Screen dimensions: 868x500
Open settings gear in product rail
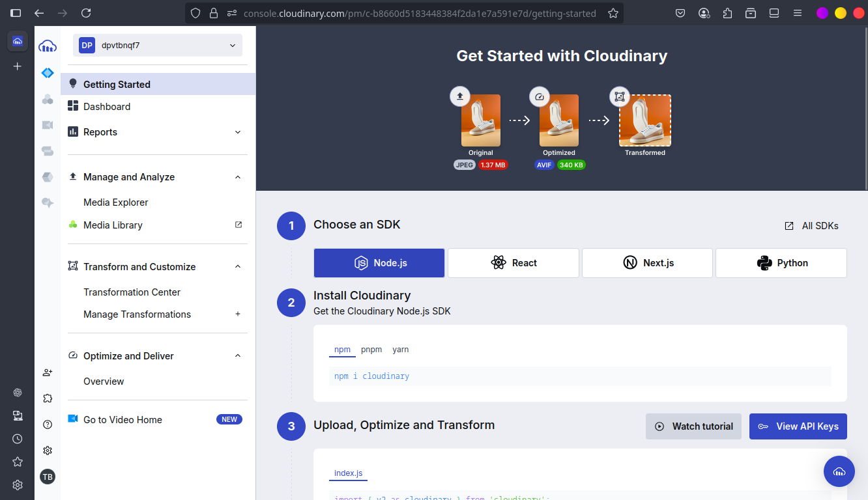coord(48,451)
